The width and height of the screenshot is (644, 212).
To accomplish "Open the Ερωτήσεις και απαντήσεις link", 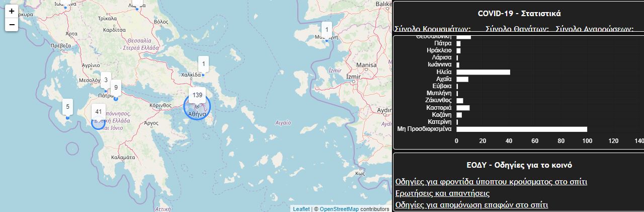I will [x=442, y=193].
